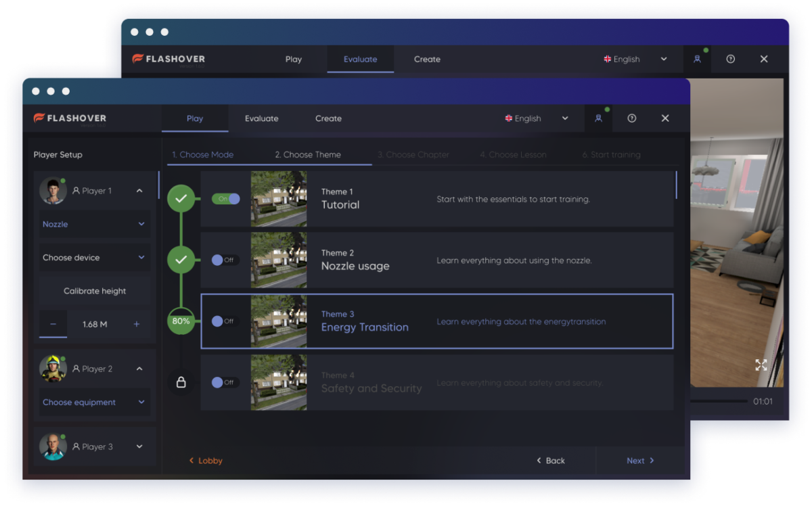Click the Next button
The width and height of the screenshot is (812, 506).
(x=640, y=461)
